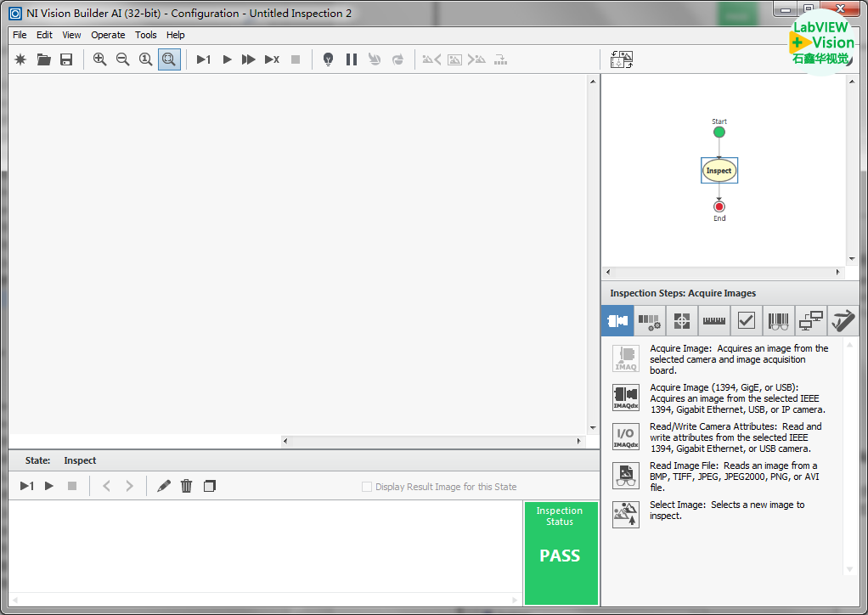Select the Acquire Image (1394, GigE, or USB) step

point(626,398)
